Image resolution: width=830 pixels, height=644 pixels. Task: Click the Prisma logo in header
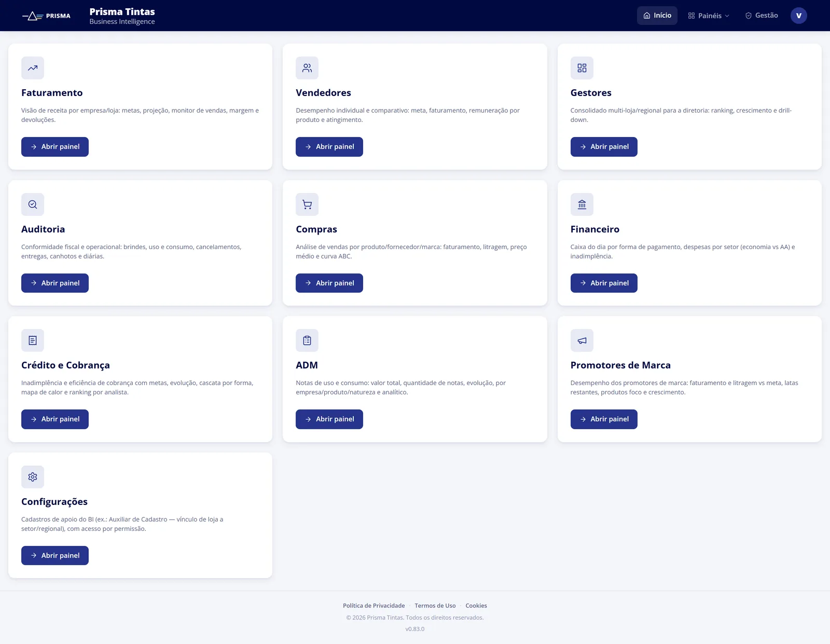click(x=46, y=16)
